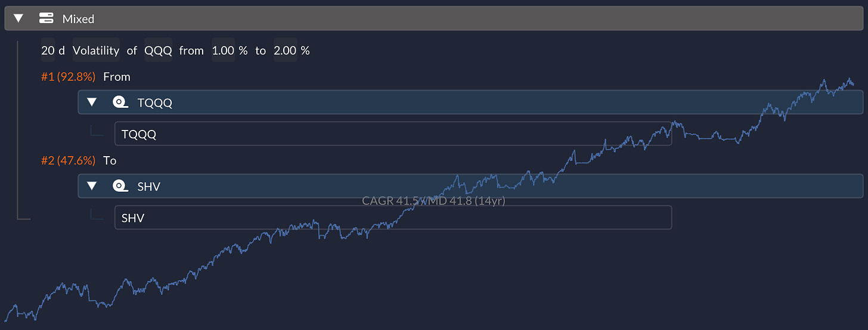The height and width of the screenshot is (330, 868).
Task: Click the SHV ticker input box
Action: pos(393,217)
